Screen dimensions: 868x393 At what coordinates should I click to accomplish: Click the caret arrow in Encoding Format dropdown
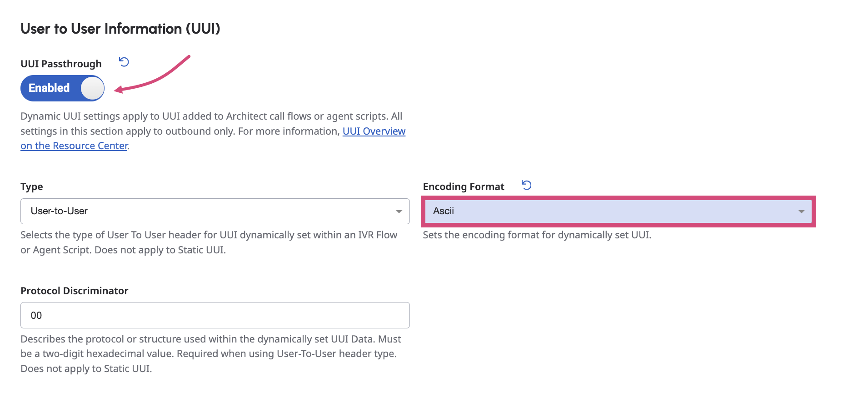[801, 212]
